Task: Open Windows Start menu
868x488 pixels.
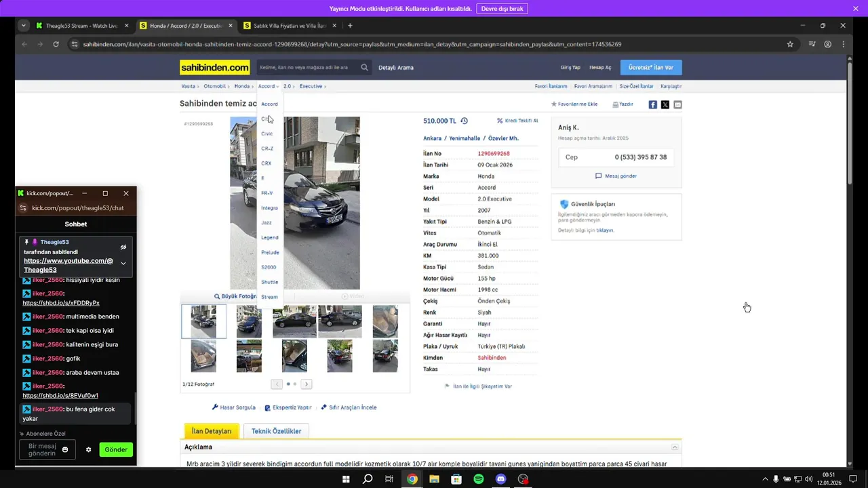Action: point(345,479)
